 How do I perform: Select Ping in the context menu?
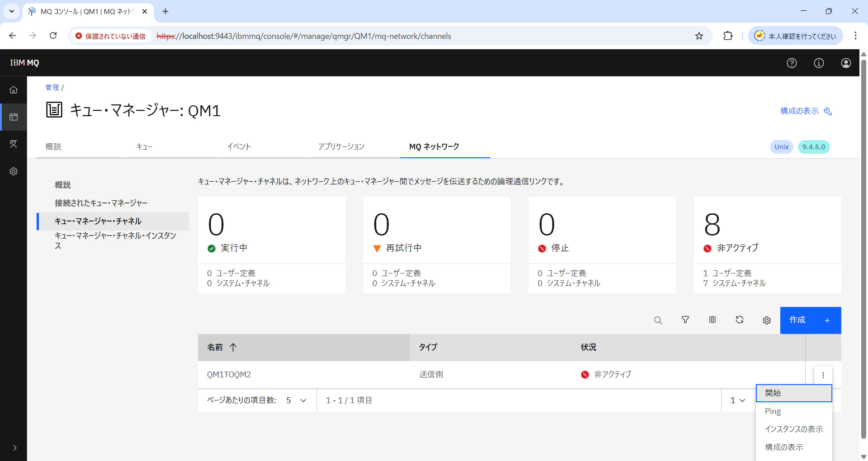click(x=794, y=411)
